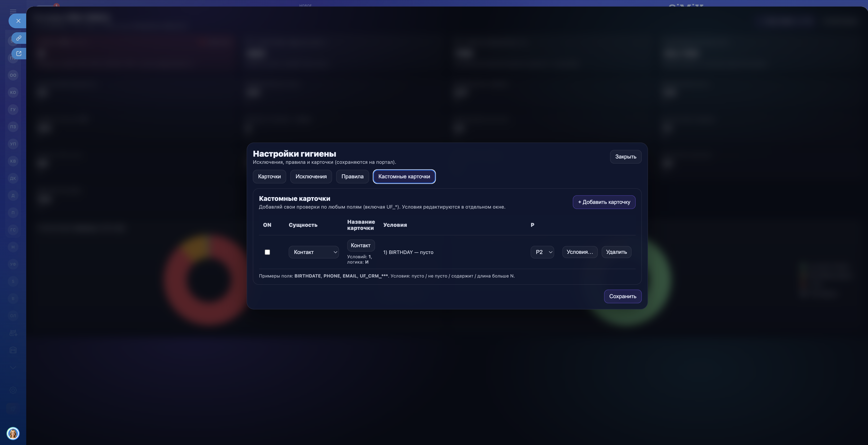Click the blue X slider close icon
The height and width of the screenshot is (445, 868).
[18, 21]
